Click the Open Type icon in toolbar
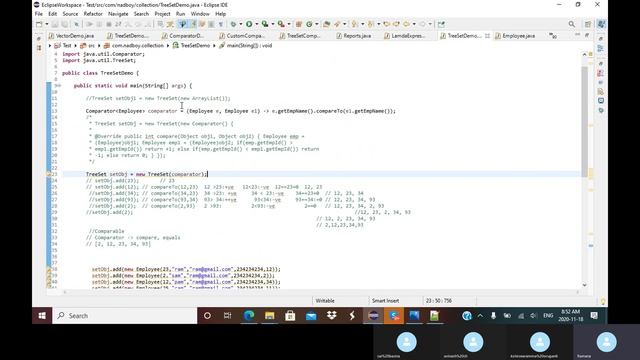The width and height of the screenshot is (640, 360). point(327,24)
